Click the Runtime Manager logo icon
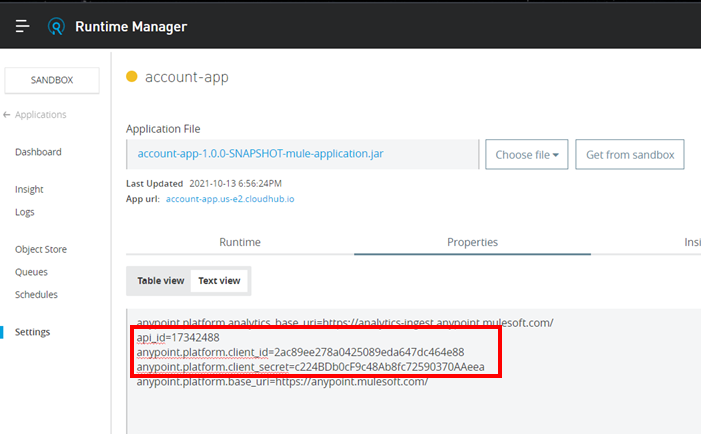 [x=57, y=26]
